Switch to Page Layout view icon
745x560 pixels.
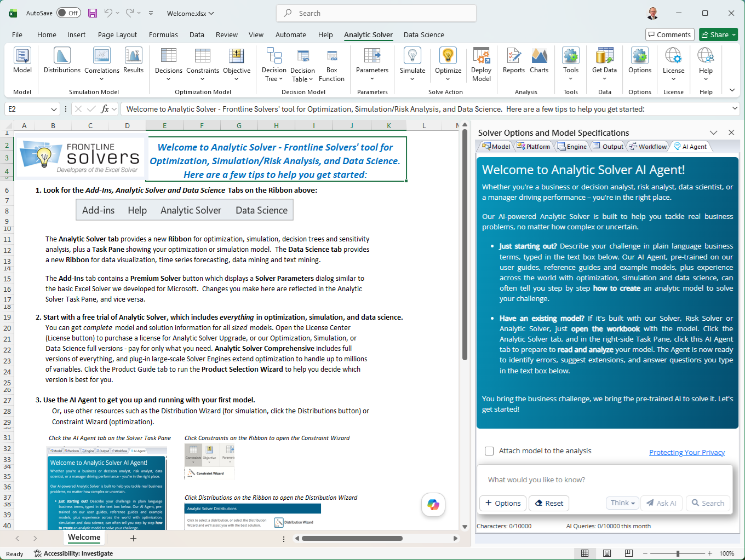point(607,553)
